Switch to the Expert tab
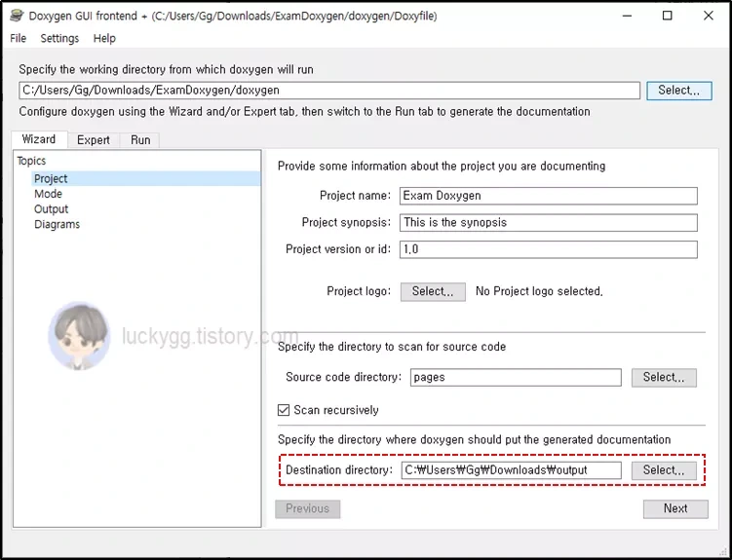 click(x=94, y=140)
